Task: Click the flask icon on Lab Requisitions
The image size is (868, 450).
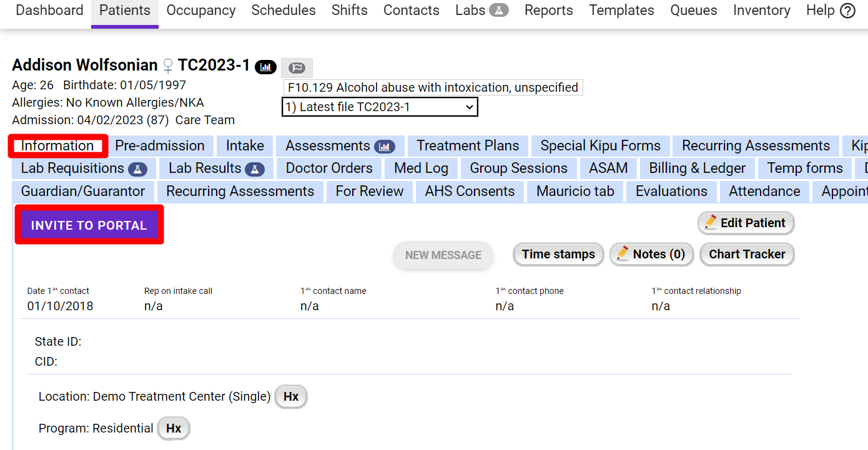Action: [x=137, y=169]
